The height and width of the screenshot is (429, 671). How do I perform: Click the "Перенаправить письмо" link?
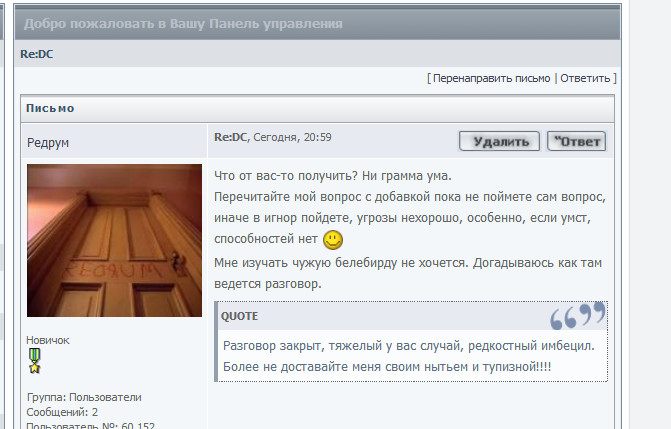[491, 78]
